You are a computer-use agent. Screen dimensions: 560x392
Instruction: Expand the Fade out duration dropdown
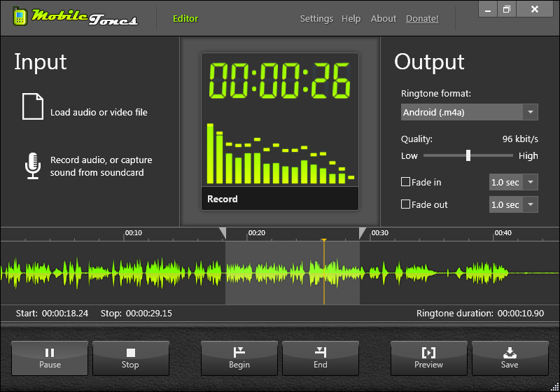tap(530, 205)
